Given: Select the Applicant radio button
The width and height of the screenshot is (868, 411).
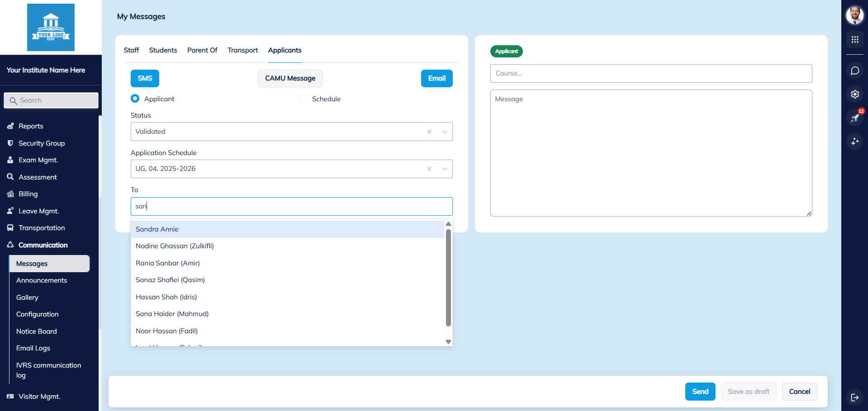Looking at the screenshot, I should (135, 98).
